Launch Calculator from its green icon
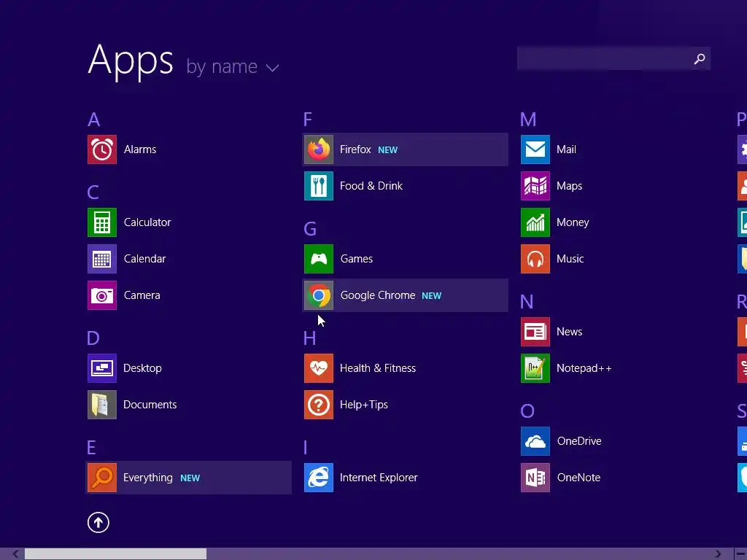Screen dimensions: 747x560 102,222
